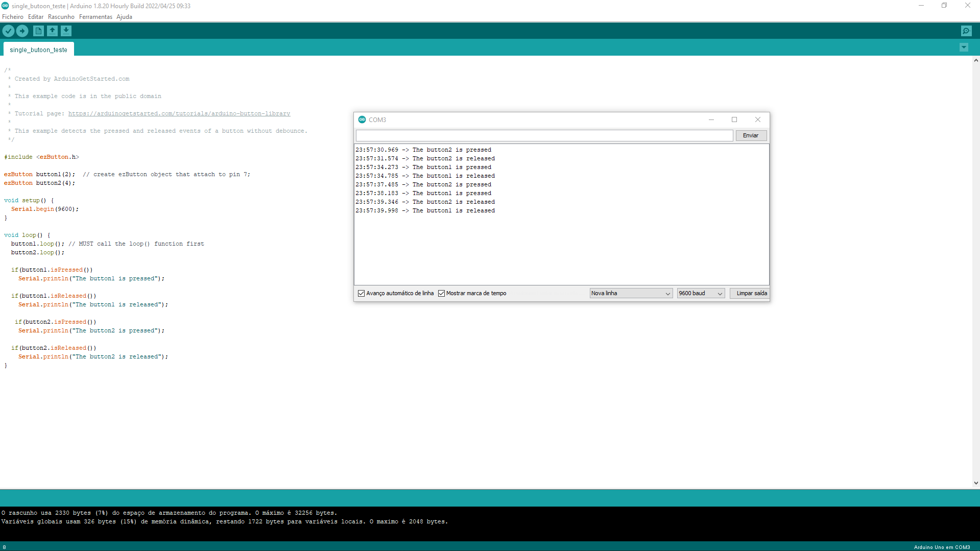Viewport: 980px width, 551px height.
Task: Click the serial monitor message input field
Action: click(x=544, y=135)
